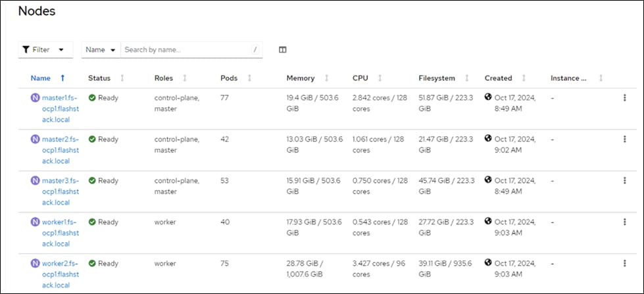Select pods count 75

(x=225, y=264)
